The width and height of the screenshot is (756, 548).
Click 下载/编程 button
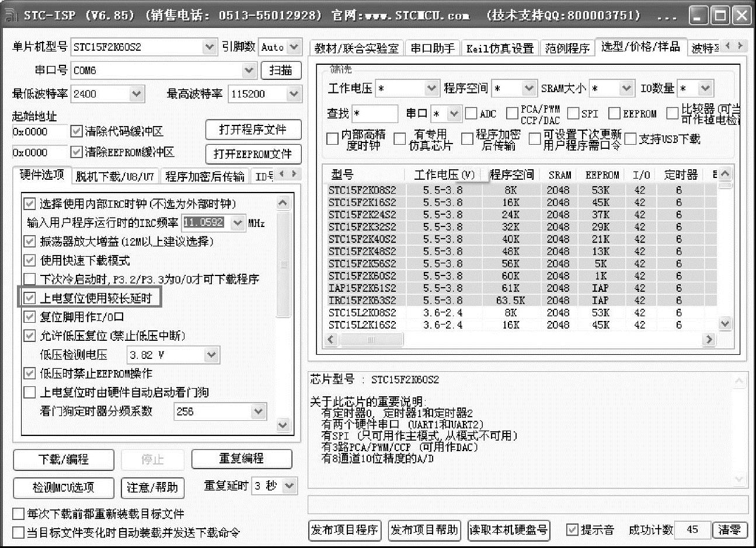click(x=64, y=459)
